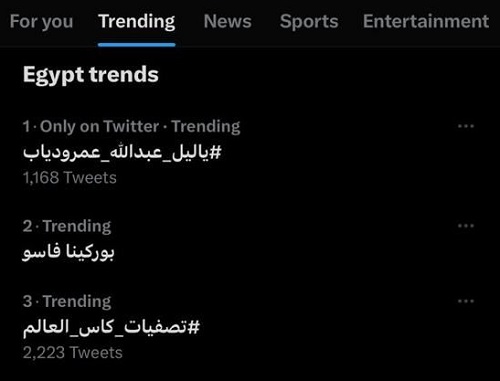Click the 1,168 Tweets count
Screen dimensions: 500x381
70,178
